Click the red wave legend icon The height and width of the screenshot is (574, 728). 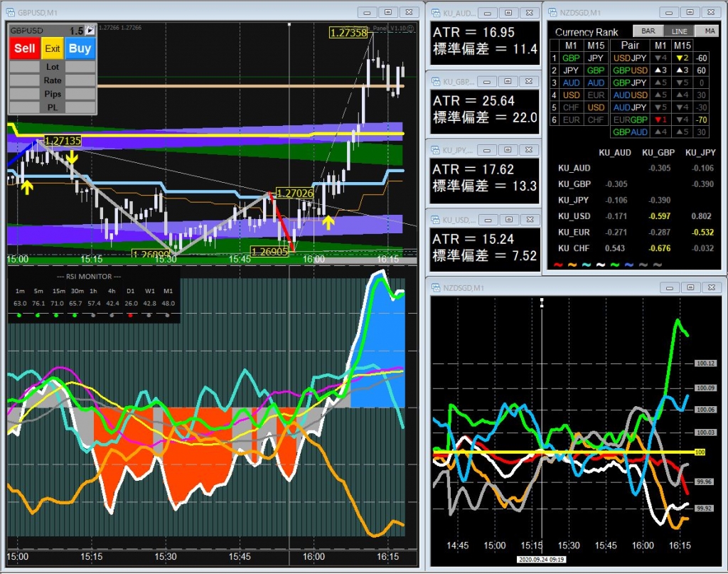click(x=559, y=265)
